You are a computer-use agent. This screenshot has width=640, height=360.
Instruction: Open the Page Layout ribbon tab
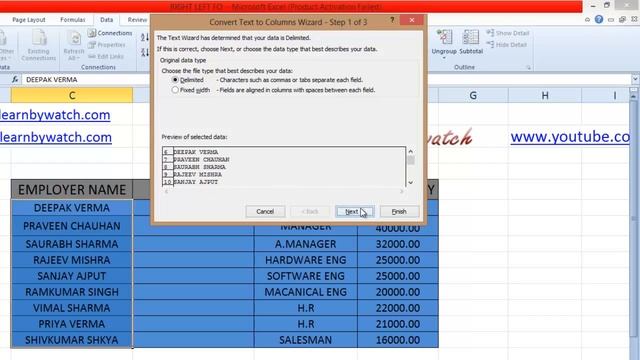click(29, 20)
